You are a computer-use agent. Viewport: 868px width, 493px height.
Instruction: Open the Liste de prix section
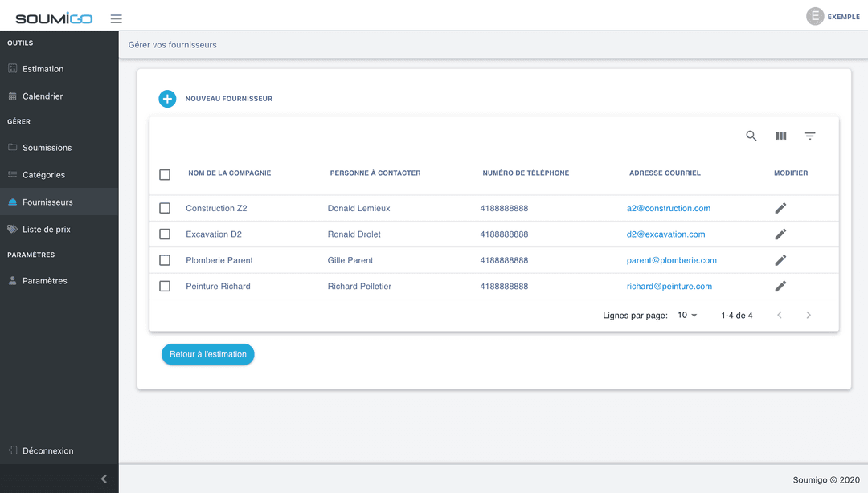click(47, 229)
